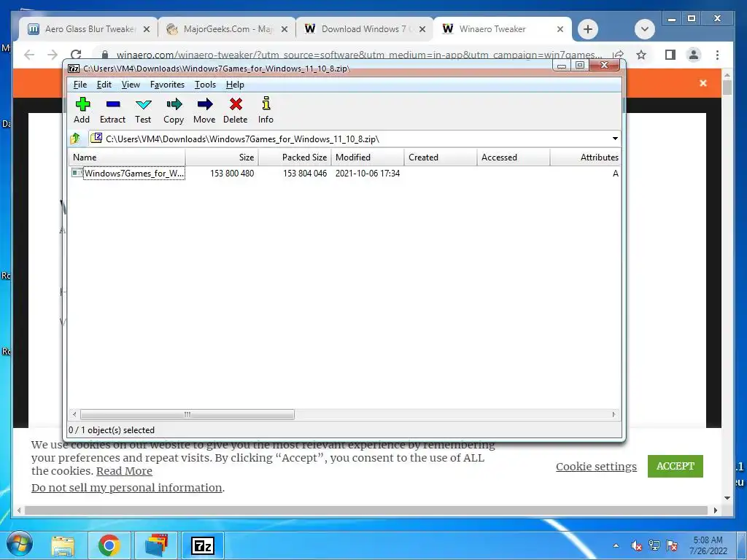The image size is (747, 560).
Task: Open Info from the 7-Zip toolbar
Action: 266,111
